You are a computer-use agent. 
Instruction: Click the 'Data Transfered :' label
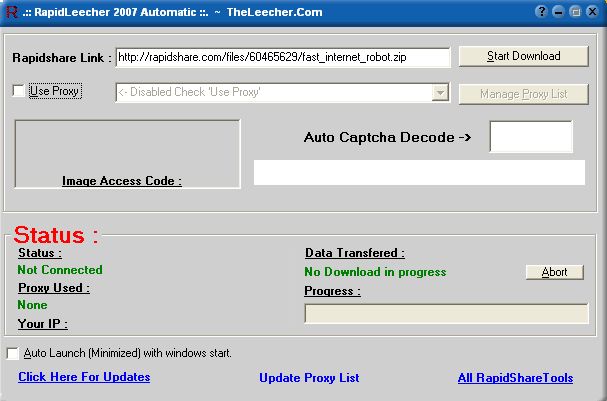tap(355, 253)
